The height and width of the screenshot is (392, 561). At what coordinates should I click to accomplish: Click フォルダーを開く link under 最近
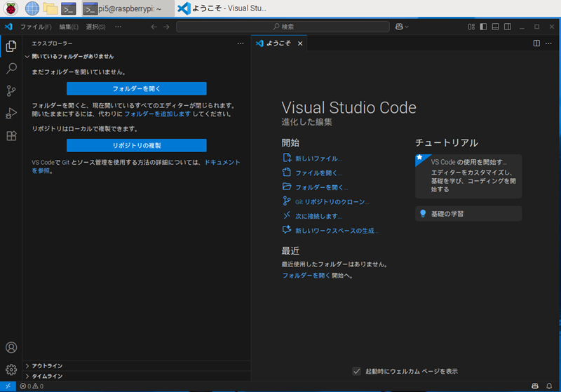[306, 276]
